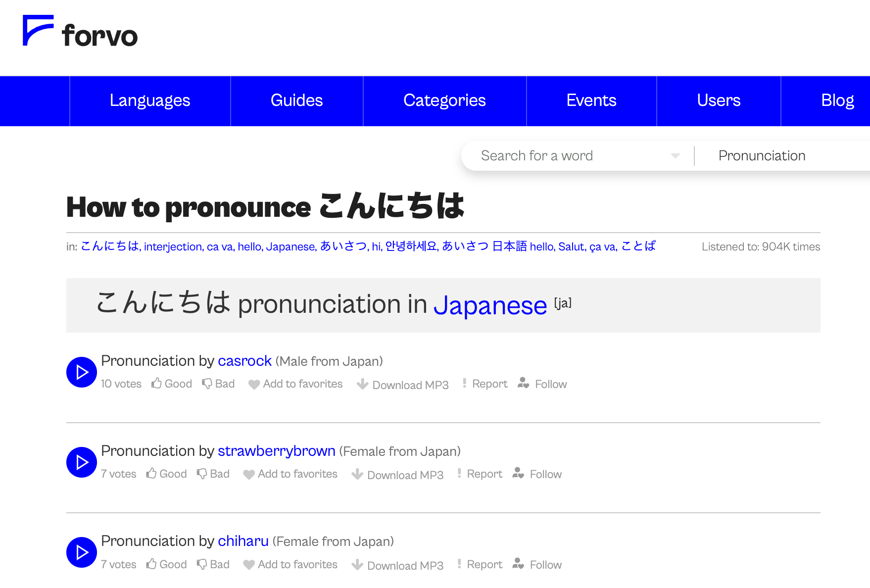Image resolution: width=870 pixels, height=588 pixels.
Task: Click Report text for strawberrybrown
Action: pyautogui.click(x=484, y=474)
